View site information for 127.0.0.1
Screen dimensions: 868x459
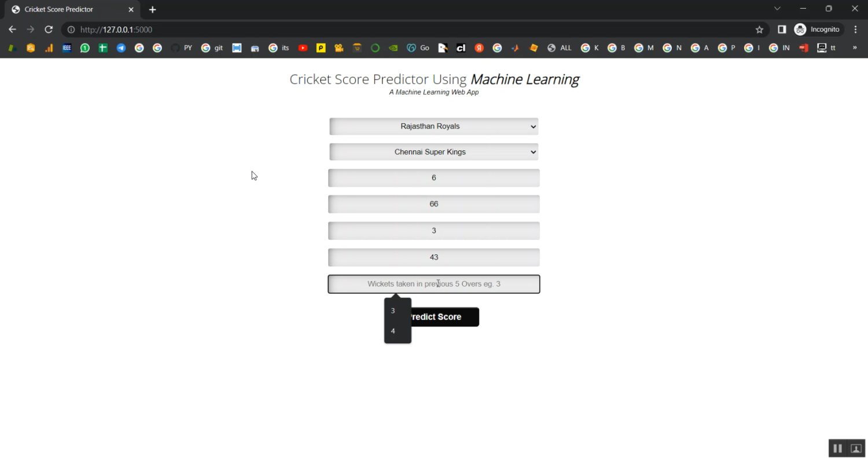71,29
